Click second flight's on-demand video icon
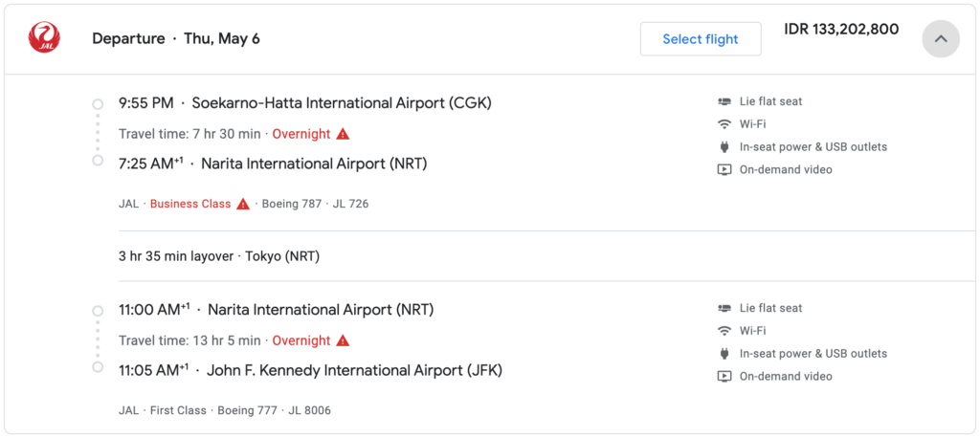Screen dimensions: 980x438 tap(724, 377)
